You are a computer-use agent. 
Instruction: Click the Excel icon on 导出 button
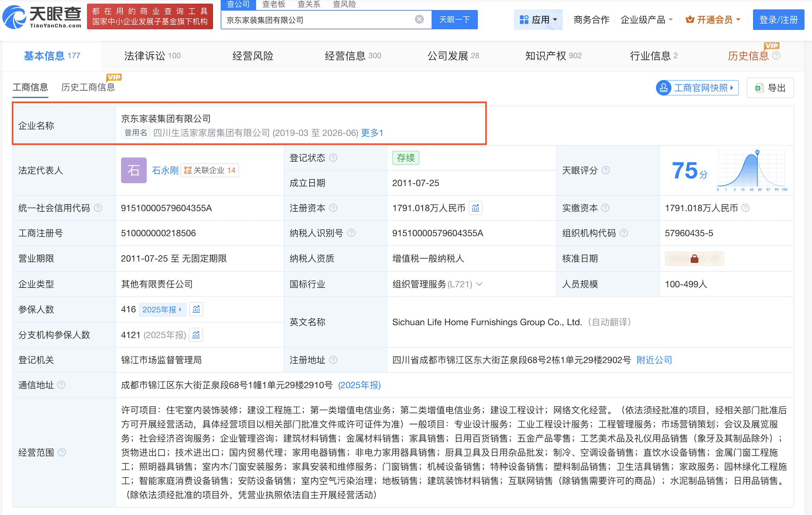click(x=759, y=88)
